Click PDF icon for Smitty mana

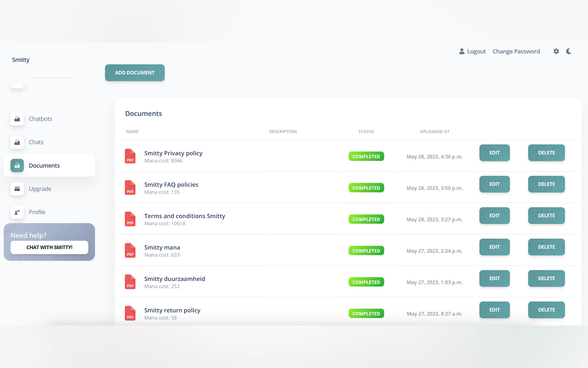130,250
